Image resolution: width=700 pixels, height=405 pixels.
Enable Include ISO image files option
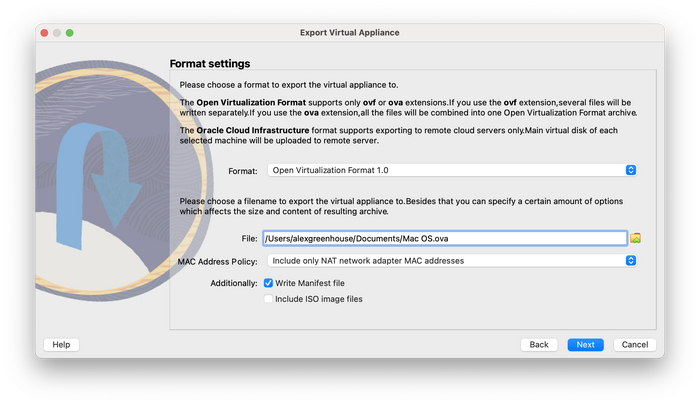point(268,299)
